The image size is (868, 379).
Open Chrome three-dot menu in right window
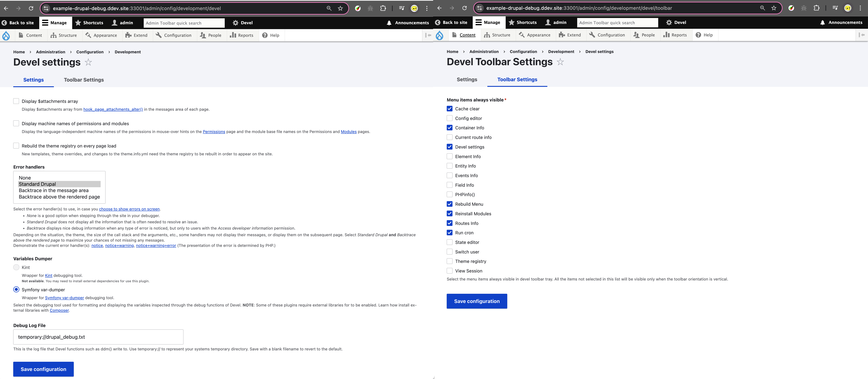pyautogui.click(x=860, y=8)
